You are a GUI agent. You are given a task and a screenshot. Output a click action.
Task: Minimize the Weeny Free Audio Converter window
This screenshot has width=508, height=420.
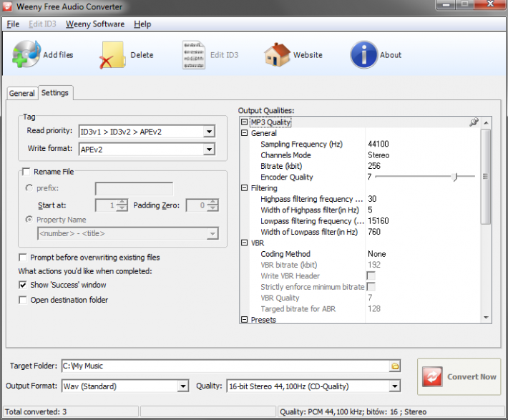click(x=446, y=5)
